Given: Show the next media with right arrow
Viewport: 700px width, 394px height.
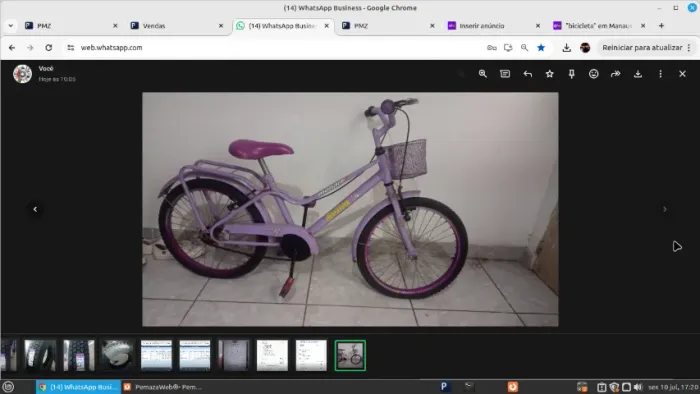Looking at the screenshot, I should [x=665, y=209].
